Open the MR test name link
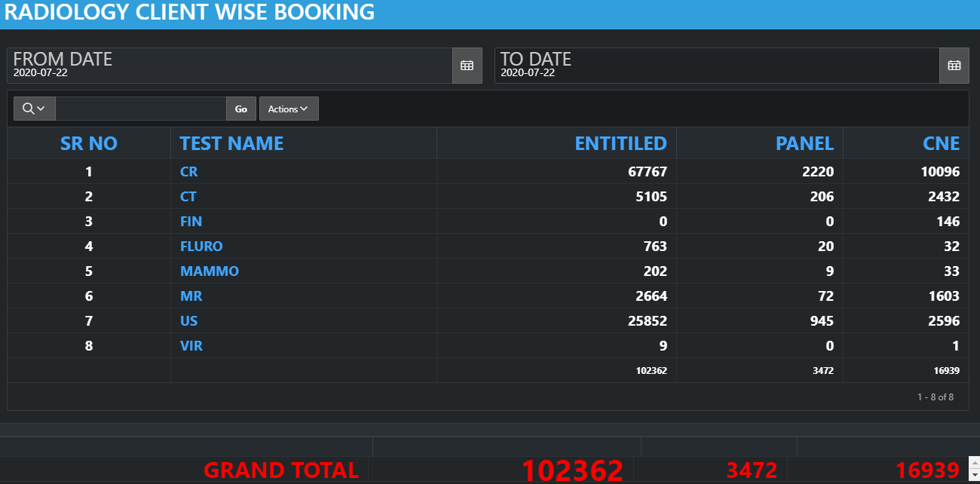 tap(191, 296)
